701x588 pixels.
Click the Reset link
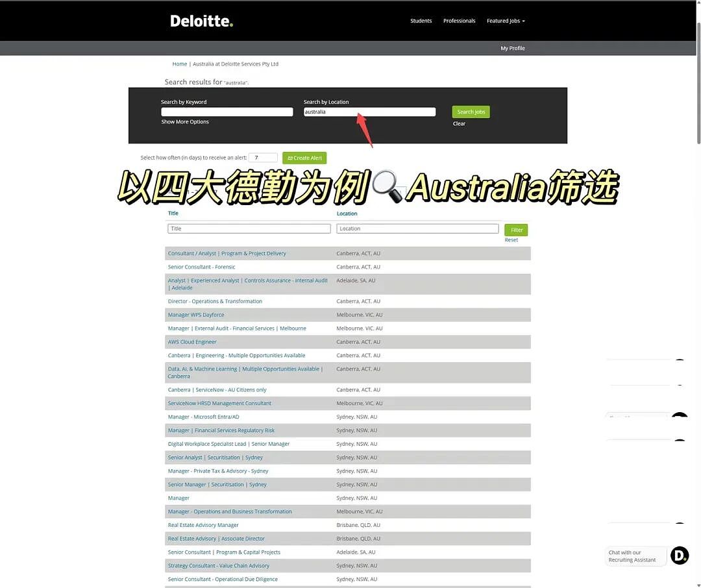tap(511, 240)
